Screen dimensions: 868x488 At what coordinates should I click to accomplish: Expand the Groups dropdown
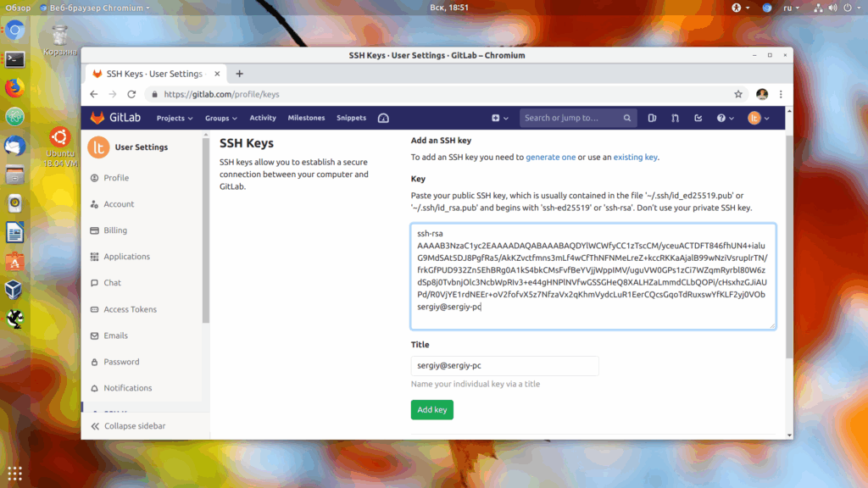(221, 118)
